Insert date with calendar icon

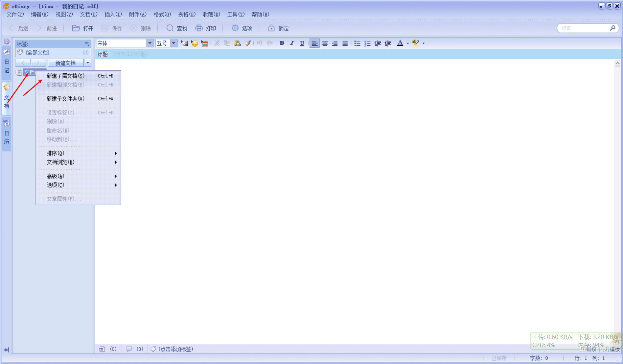(x=205, y=43)
